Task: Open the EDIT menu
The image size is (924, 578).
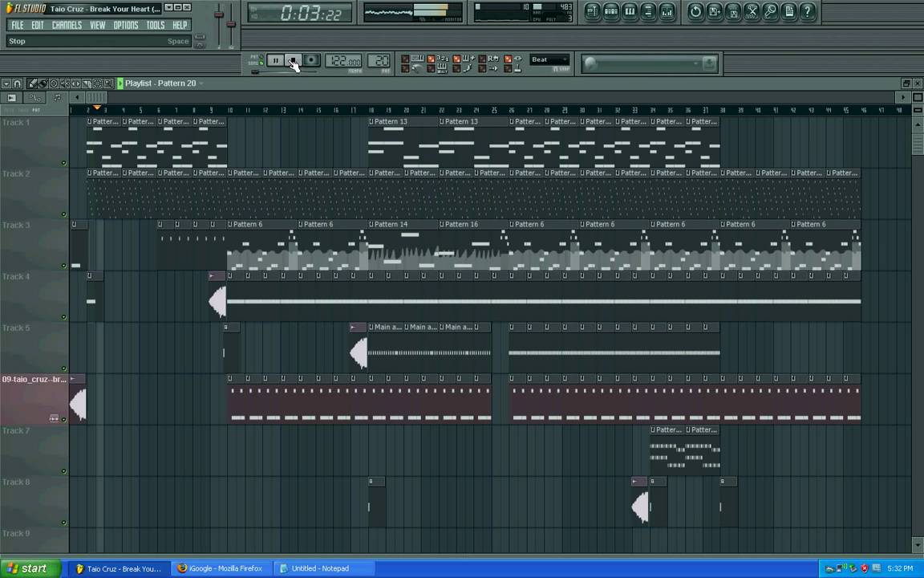Action: click(x=38, y=26)
